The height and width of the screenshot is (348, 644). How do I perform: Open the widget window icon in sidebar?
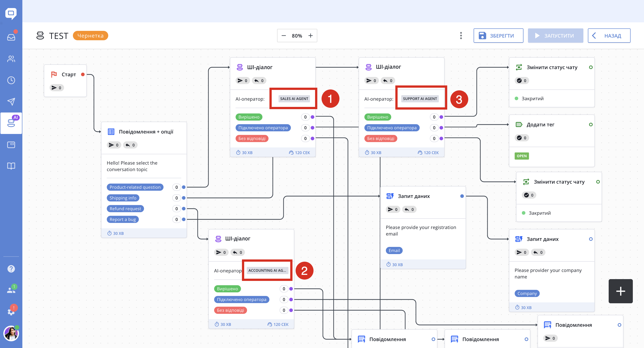[x=11, y=144]
